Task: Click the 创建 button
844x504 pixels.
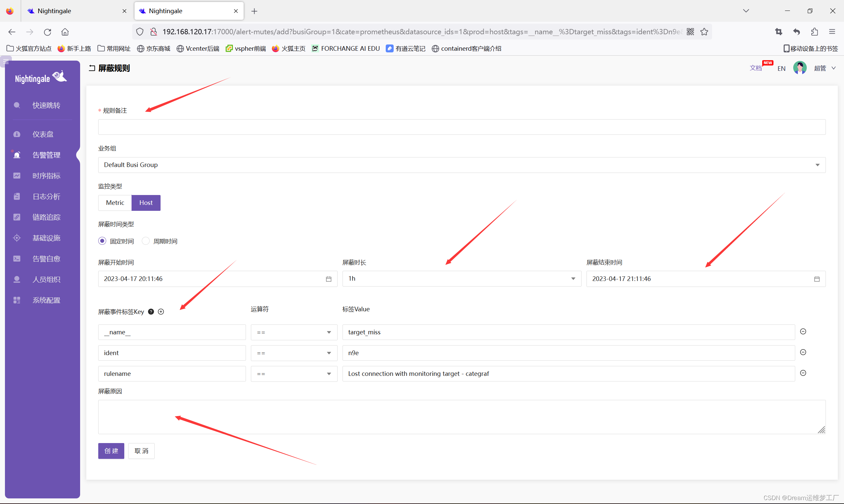Action: click(x=111, y=451)
